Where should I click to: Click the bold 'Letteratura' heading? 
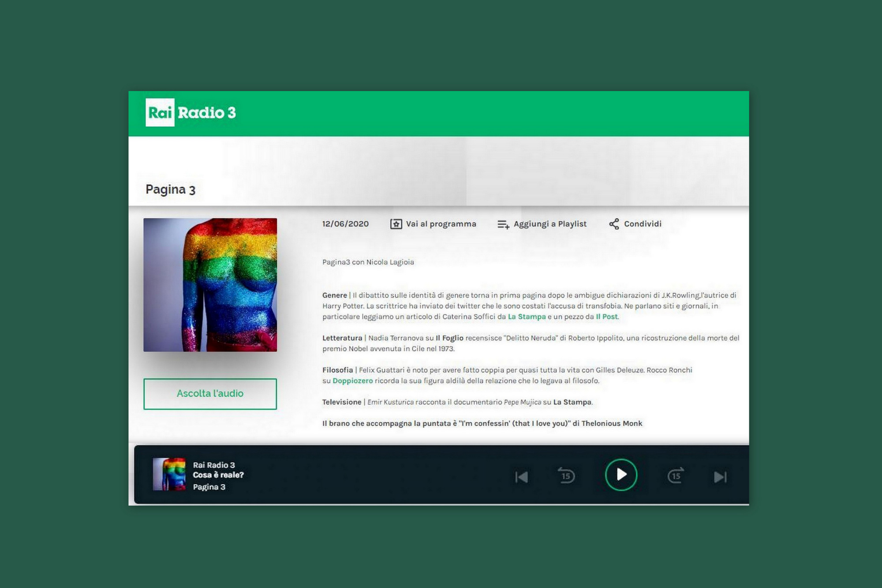[x=342, y=338]
